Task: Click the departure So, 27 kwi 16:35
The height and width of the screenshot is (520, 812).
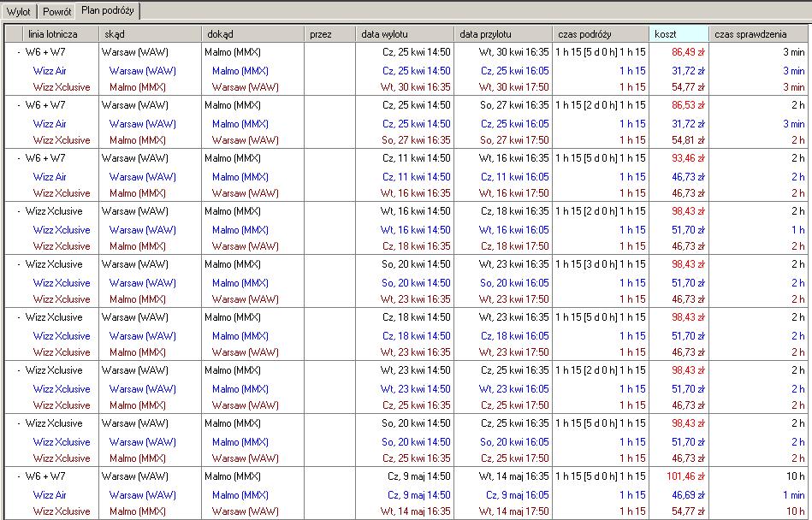Action: (416, 140)
